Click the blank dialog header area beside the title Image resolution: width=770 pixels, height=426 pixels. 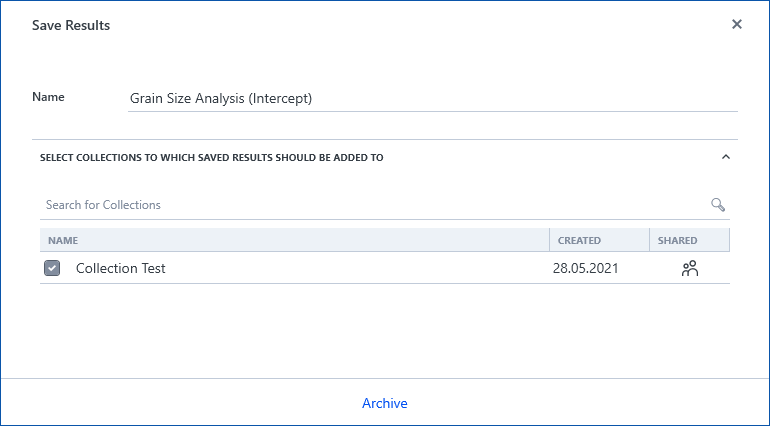tap(400, 25)
